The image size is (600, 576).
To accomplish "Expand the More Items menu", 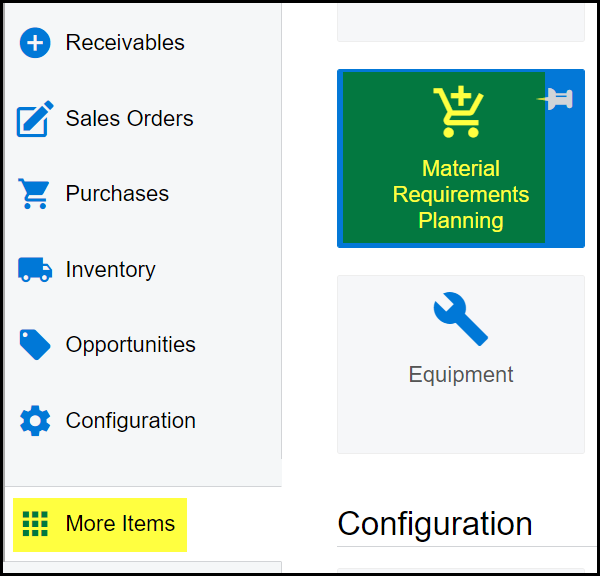I will point(120,523).
